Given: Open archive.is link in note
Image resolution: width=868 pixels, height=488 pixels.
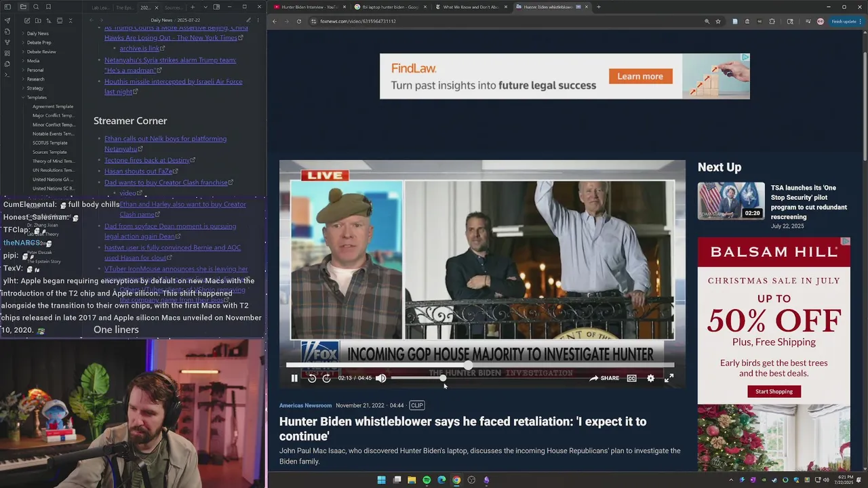Looking at the screenshot, I should (140, 49).
